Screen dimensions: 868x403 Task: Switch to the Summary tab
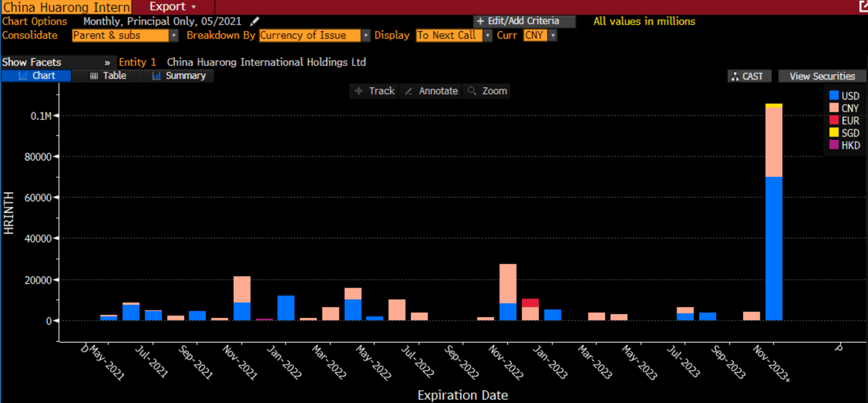coord(178,76)
